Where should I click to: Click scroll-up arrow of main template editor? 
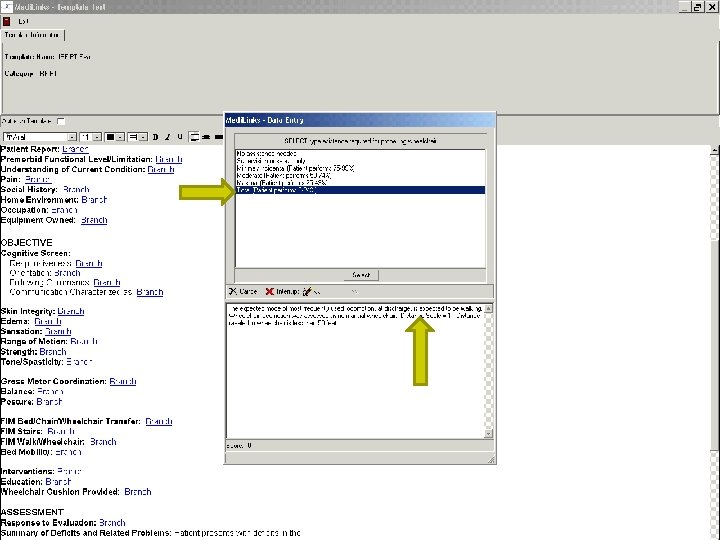pos(714,150)
